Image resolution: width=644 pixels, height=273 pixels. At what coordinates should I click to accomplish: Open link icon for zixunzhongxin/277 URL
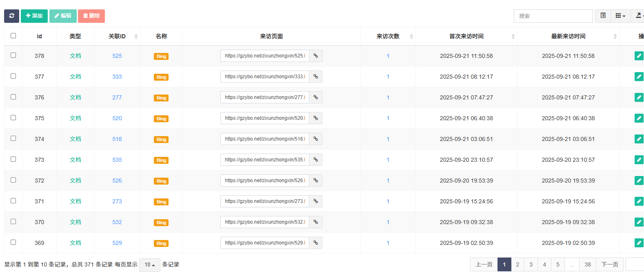[x=315, y=97]
